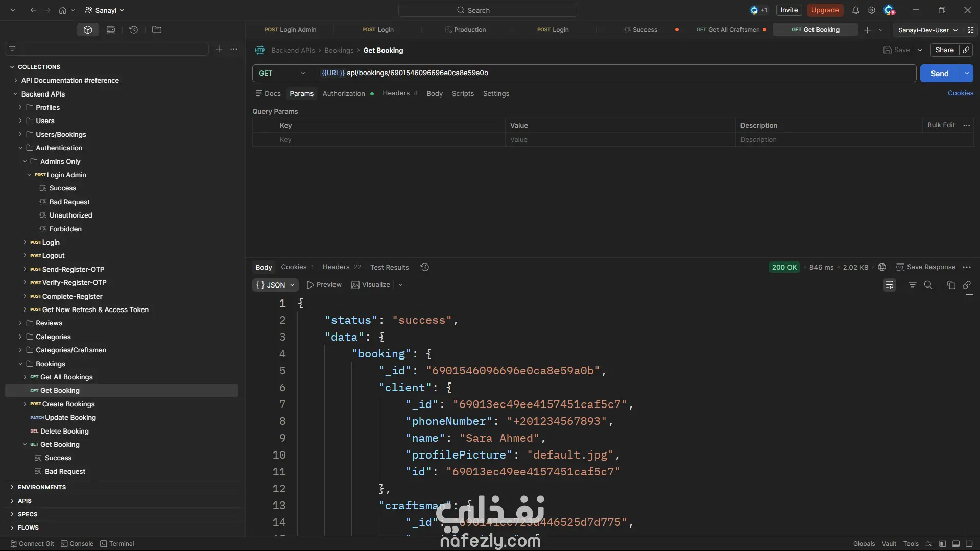The height and width of the screenshot is (551, 980).
Task: Open the Environments sidebar view icon
Action: (111, 30)
